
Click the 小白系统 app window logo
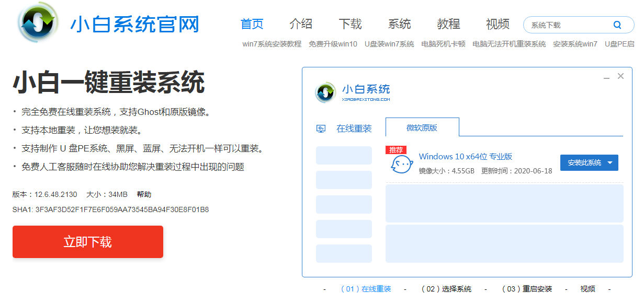pyautogui.click(x=325, y=92)
